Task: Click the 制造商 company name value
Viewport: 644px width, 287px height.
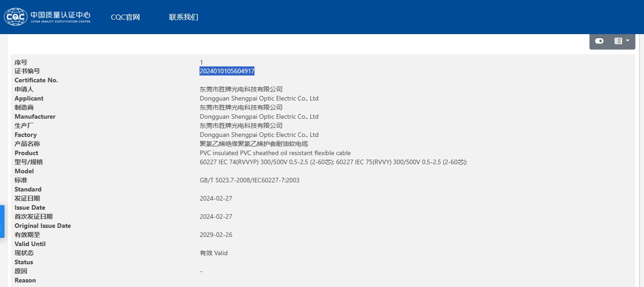Action: pos(241,107)
